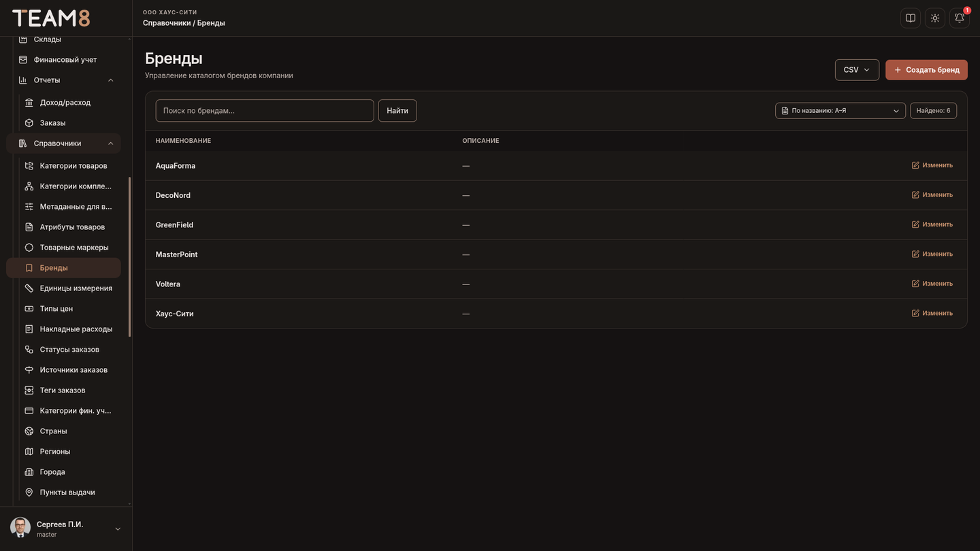980x551 pixels.
Task: Click the Бренды bookmark icon in sidebar
Action: 29,268
